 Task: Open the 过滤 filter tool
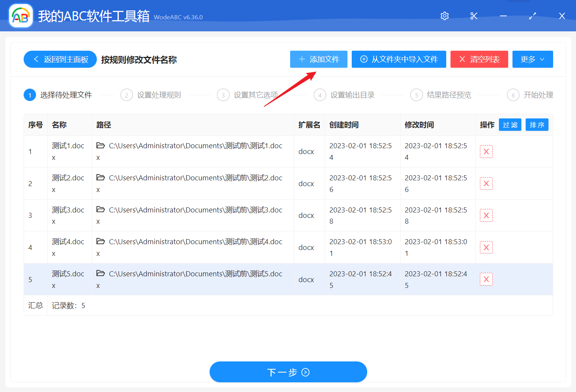pos(510,125)
